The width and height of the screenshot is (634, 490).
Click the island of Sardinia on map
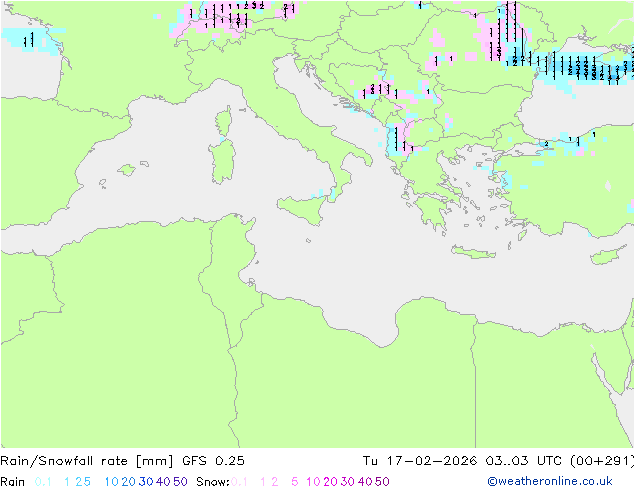pos(222,161)
